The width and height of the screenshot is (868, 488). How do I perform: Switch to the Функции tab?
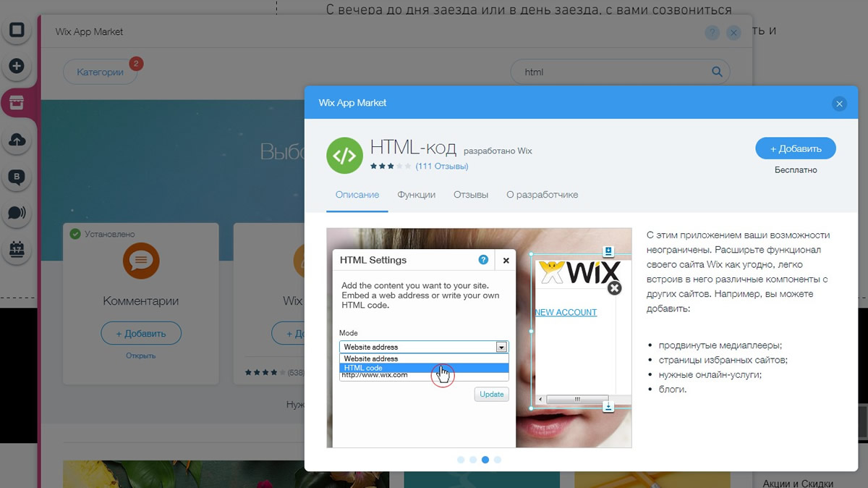[x=416, y=194]
